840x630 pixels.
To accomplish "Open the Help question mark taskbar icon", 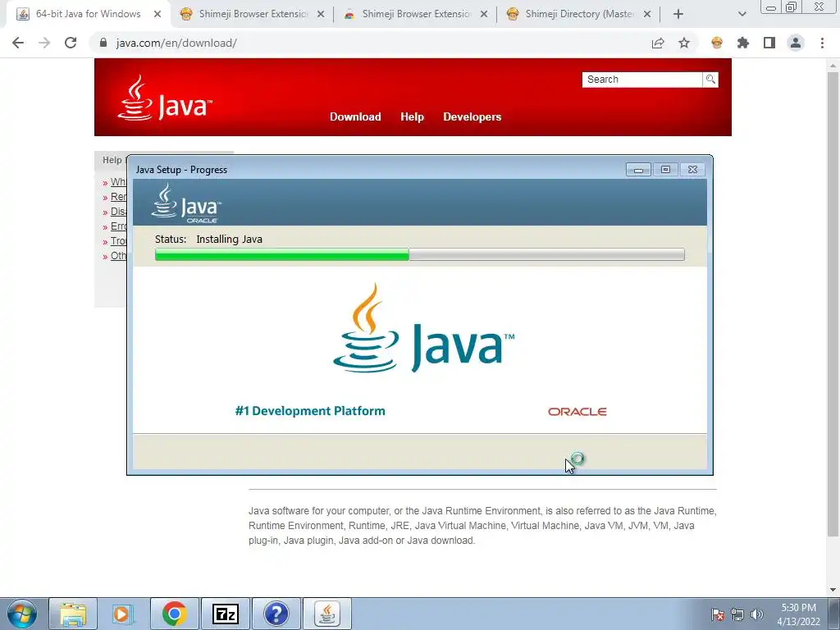I will (276, 614).
